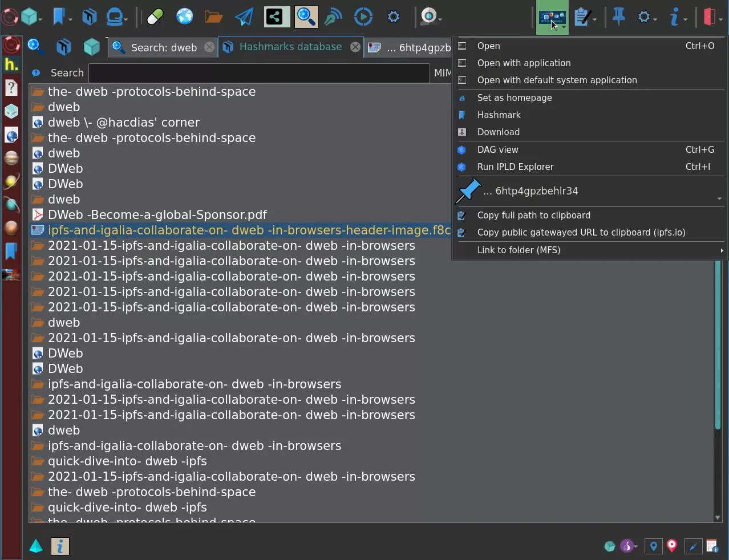Click the cyan cube icon left of tabs
729x560 pixels.
click(92, 47)
